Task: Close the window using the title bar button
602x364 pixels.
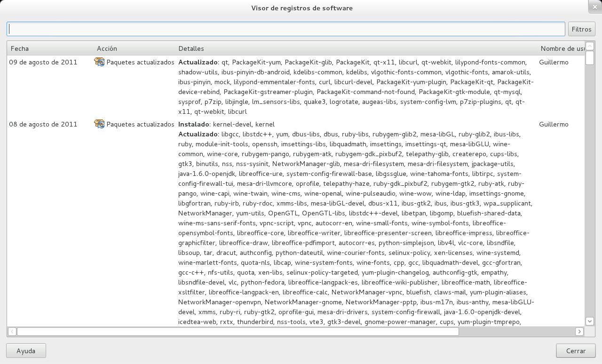Action: pyautogui.click(x=594, y=7)
